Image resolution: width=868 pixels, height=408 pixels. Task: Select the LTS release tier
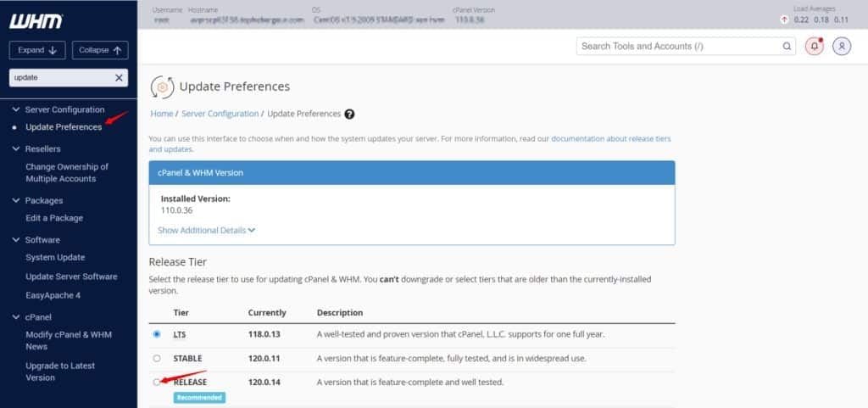tap(157, 334)
